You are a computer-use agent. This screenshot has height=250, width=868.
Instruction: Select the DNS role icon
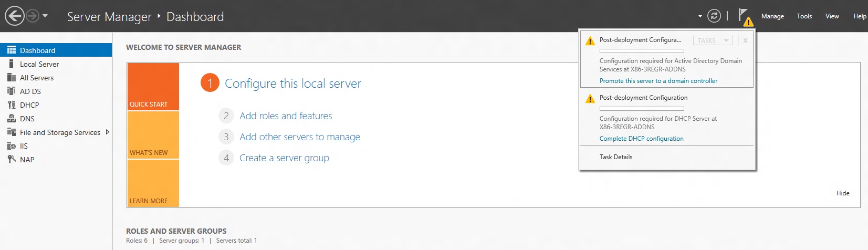pos(11,118)
